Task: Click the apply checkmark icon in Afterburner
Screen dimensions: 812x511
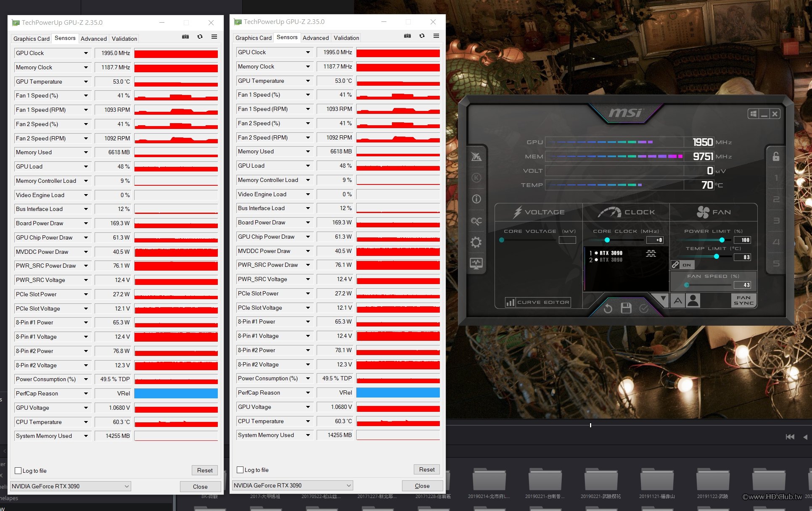Action: tap(644, 309)
